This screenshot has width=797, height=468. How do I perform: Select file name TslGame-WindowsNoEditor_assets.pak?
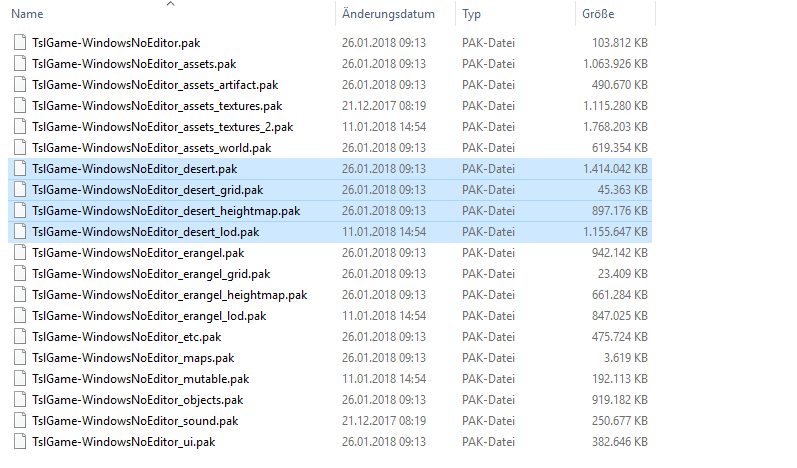point(134,64)
